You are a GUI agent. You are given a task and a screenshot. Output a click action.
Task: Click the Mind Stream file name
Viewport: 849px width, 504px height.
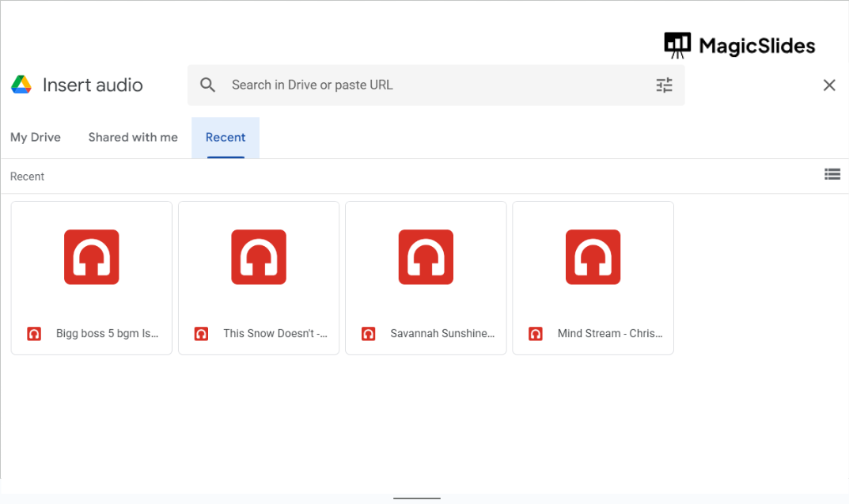pyautogui.click(x=610, y=333)
